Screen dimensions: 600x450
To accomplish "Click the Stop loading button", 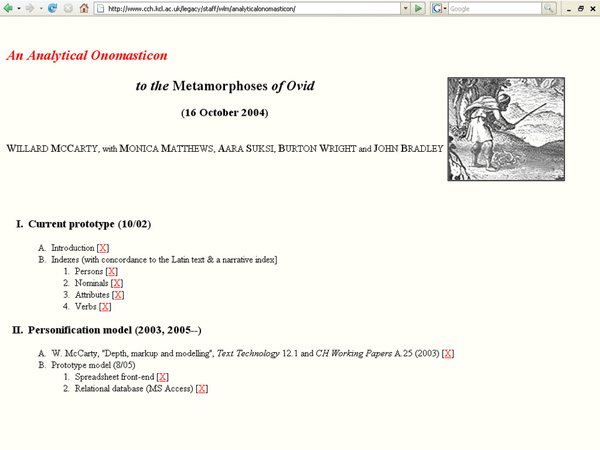I will [x=67, y=8].
